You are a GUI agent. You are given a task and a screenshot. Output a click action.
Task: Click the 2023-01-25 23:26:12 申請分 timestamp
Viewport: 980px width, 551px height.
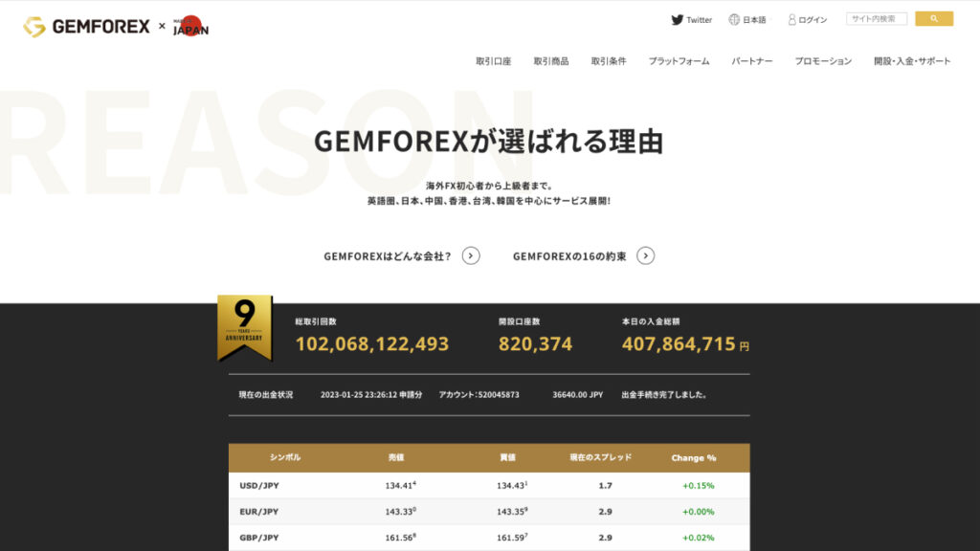(x=371, y=395)
